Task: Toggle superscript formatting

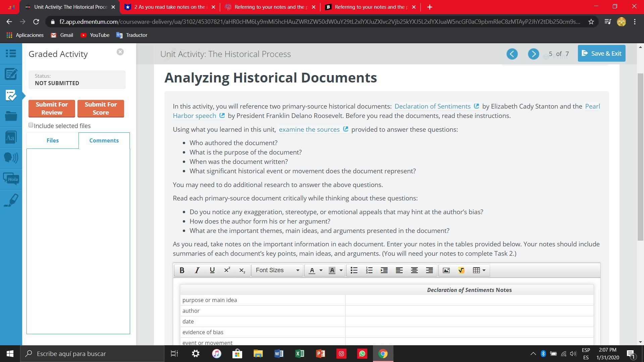Action: pyautogui.click(x=227, y=270)
